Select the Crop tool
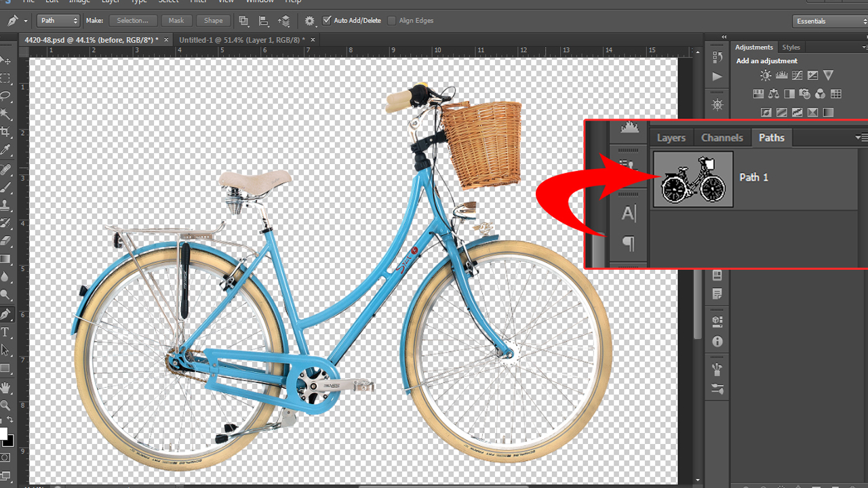Screen dimensions: 868x488 point(5,132)
